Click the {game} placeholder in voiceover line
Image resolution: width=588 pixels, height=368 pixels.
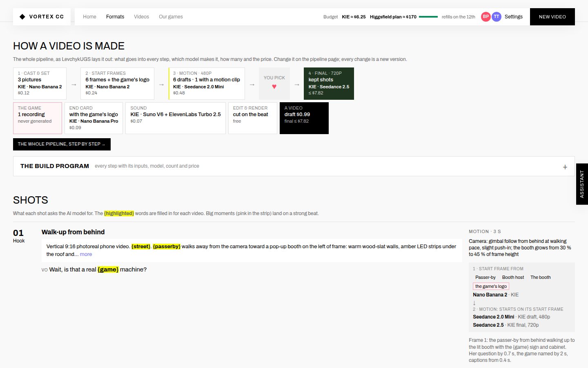[108, 269]
